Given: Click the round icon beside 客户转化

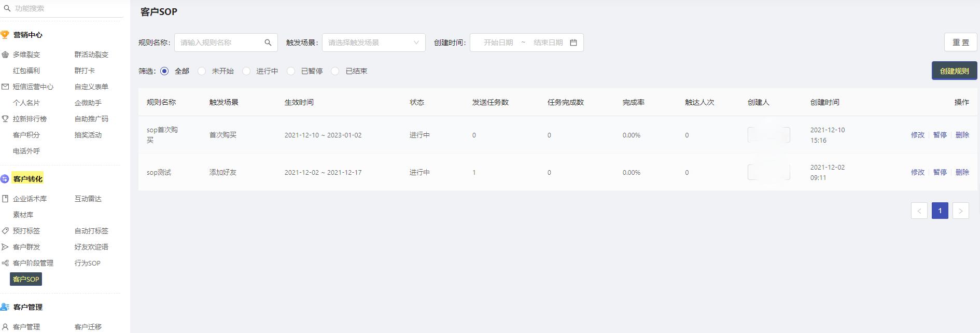Looking at the screenshot, I should (x=5, y=179).
